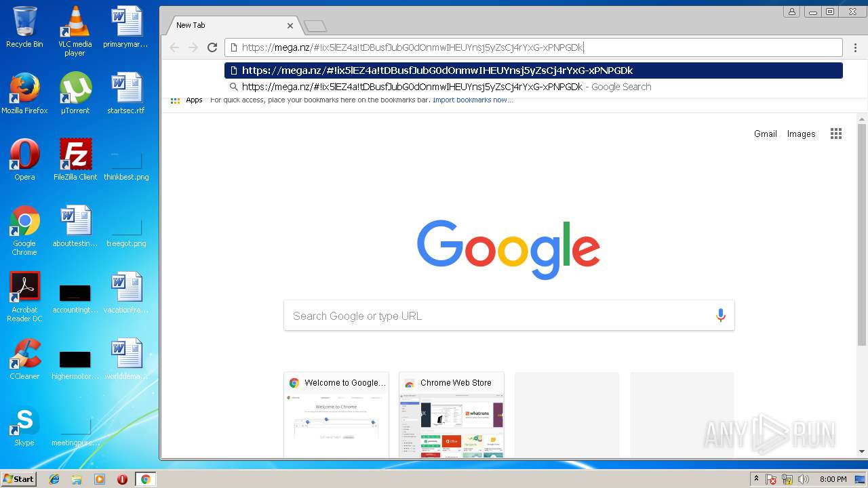Image resolution: width=868 pixels, height=488 pixels.
Task: Open the Chrome Web Store thumbnail
Action: tap(452, 415)
